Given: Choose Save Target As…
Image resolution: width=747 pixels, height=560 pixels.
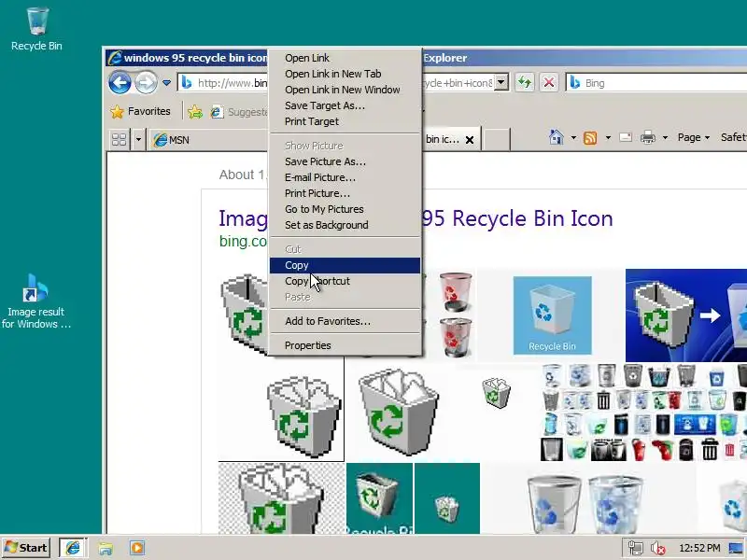Looking at the screenshot, I should click(x=345, y=105).
